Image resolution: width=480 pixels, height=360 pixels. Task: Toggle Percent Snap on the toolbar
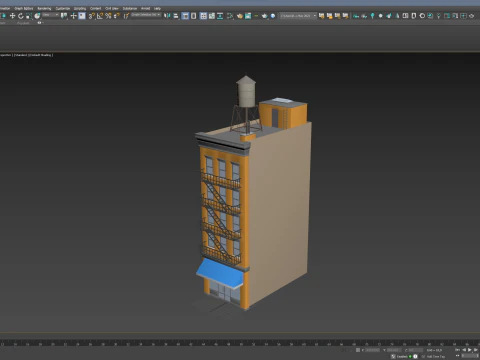(108, 16)
